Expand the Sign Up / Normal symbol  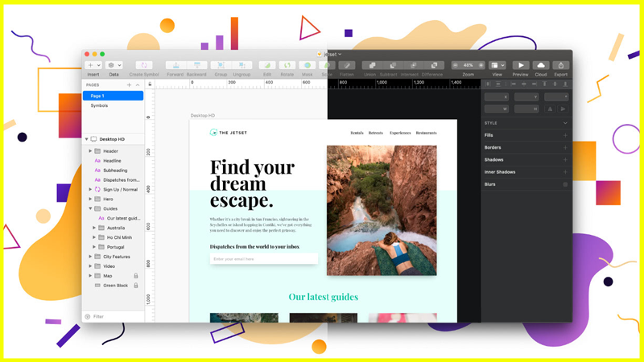click(90, 189)
